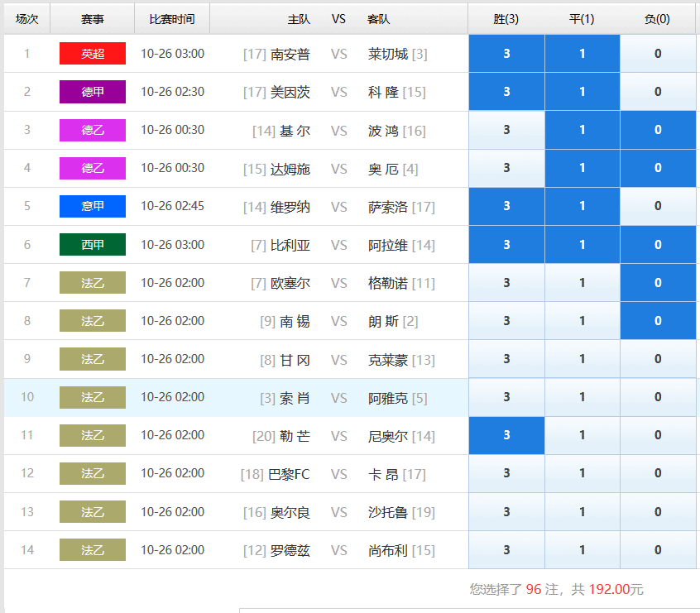Select loss (0) for 巴黎FC vs 卡昂
This screenshot has height=613, width=700.
click(658, 473)
